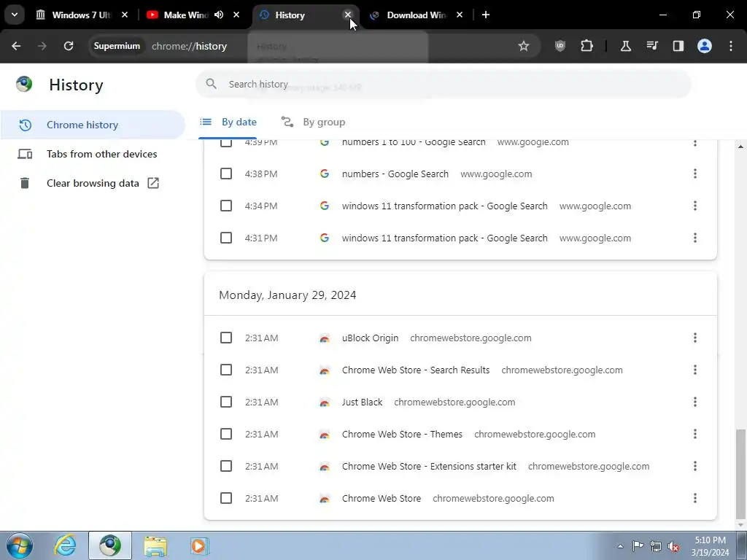The width and height of the screenshot is (747, 560).
Task: Check the 4:38 PM numbers search entry
Action: (x=226, y=174)
